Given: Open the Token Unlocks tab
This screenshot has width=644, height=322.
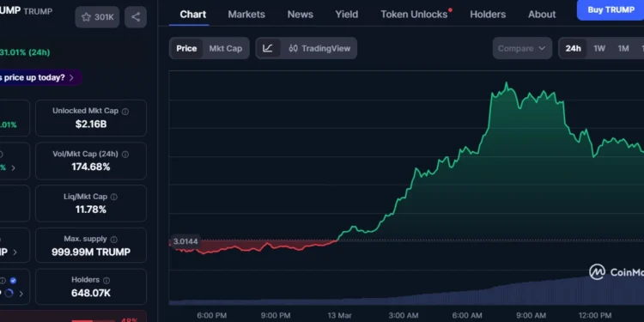Looking at the screenshot, I should (414, 15).
